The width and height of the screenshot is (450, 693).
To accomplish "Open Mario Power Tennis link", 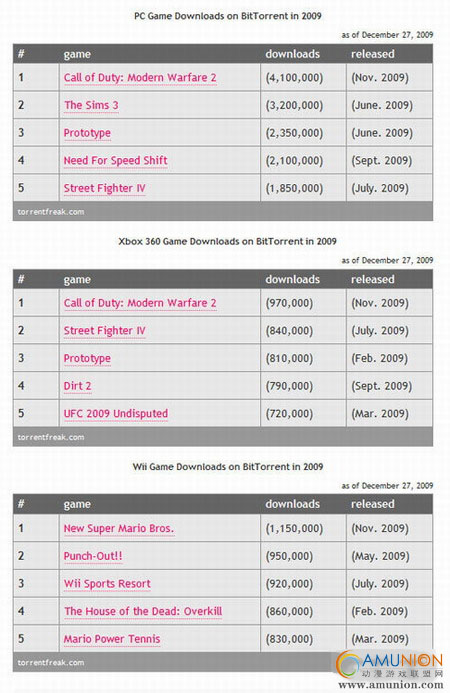I will pyautogui.click(x=112, y=639).
